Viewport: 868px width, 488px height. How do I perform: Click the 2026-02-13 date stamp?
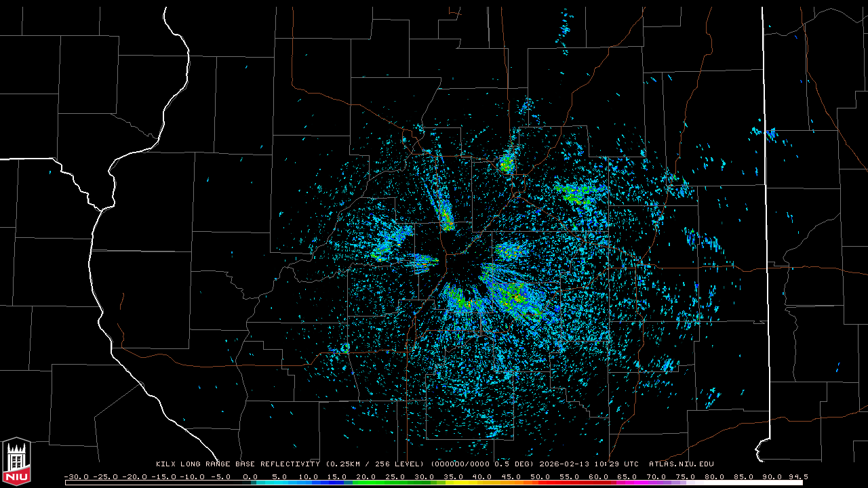[x=566, y=464]
